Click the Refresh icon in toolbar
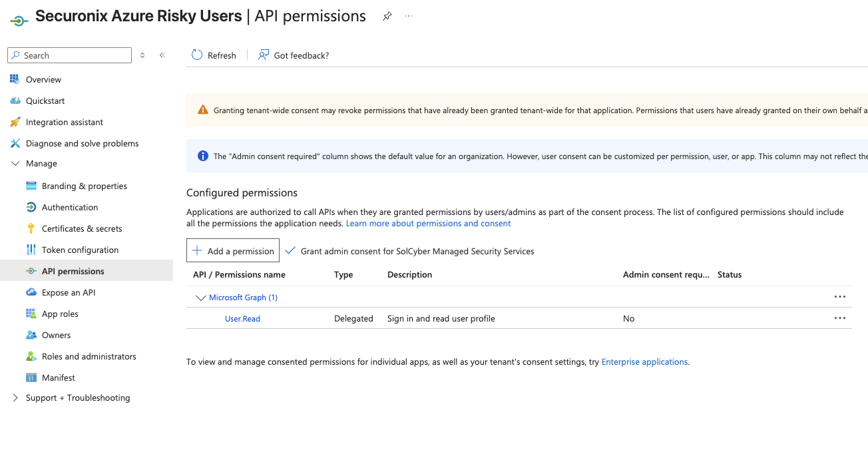 tap(197, 55)
